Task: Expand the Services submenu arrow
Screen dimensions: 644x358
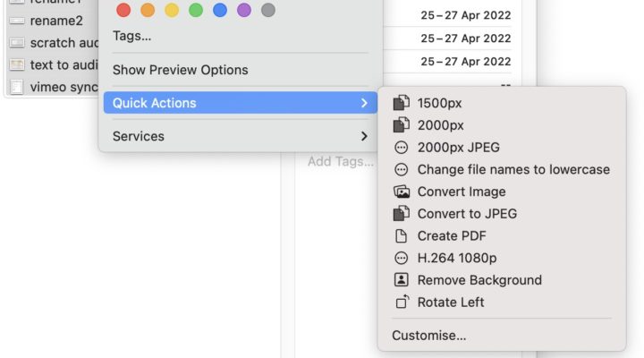Action: [x=364, y=136]
